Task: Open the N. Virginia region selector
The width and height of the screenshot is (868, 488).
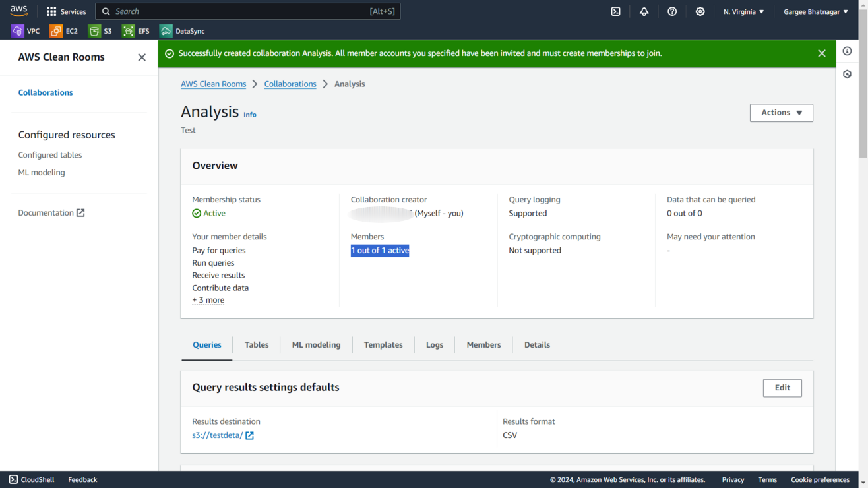Action: pos(743,11)
